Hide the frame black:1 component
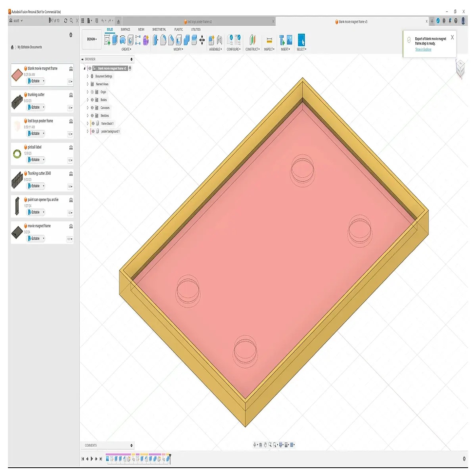Viewport: 476px width, 476px height. point(93,123)
